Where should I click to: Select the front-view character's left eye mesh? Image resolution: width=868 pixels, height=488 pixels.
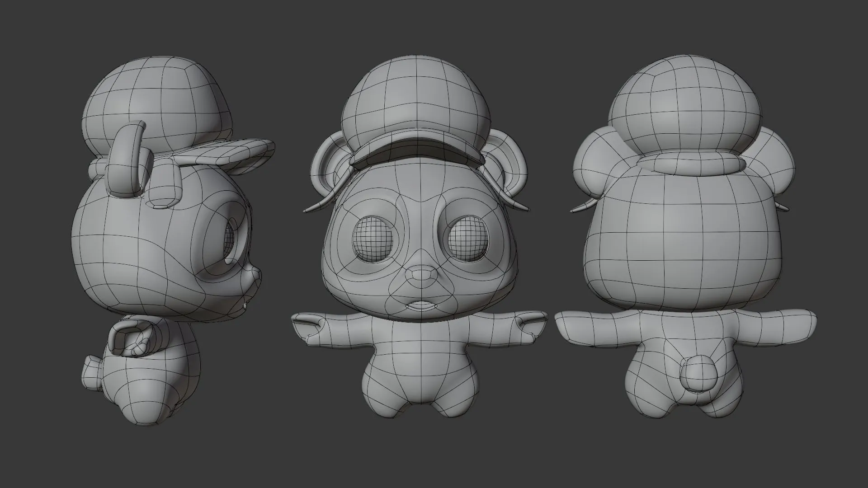[373, 239]
